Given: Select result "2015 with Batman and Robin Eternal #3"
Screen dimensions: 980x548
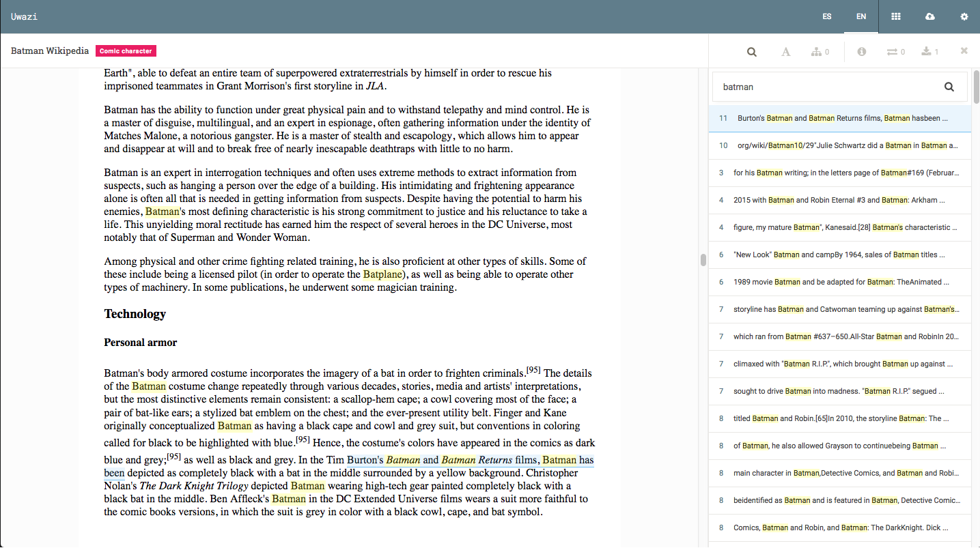Looking at the screenshot, I should (x=840, y=200).
